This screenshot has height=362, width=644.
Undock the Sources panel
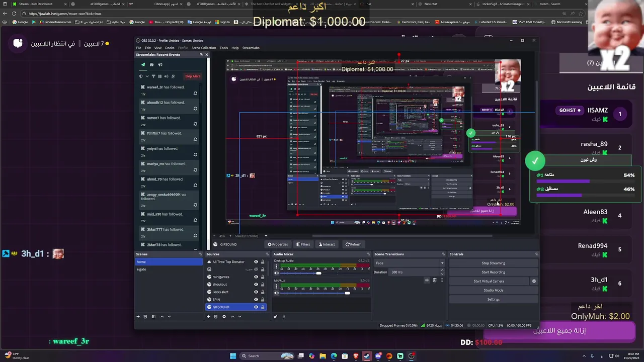pos(267,254)
